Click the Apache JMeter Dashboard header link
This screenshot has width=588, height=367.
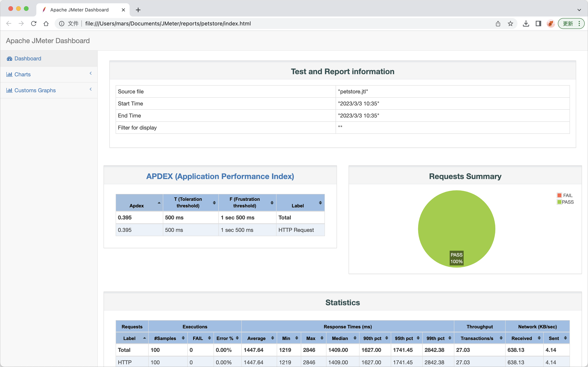point(48,41)
